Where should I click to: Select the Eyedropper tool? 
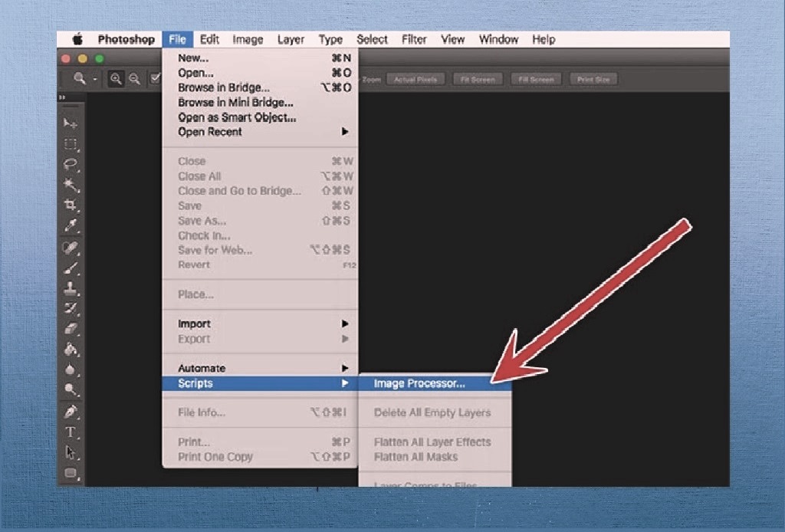click(71, 226)
